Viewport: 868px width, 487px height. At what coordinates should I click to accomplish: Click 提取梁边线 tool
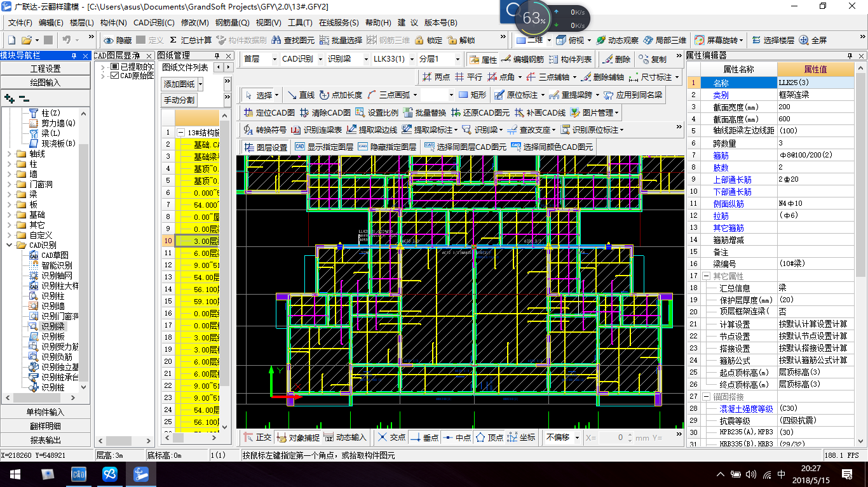tap(372, 130)
